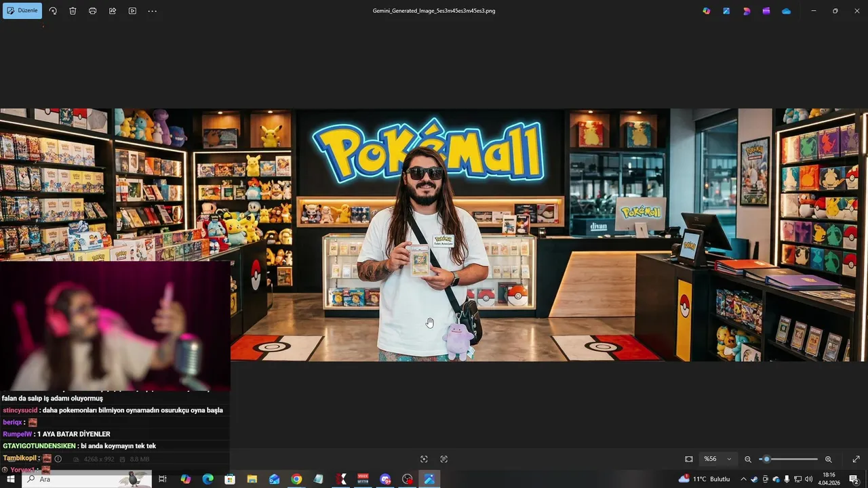Screen dimensions: 868x488
Task: Start slideshow with the play icon
Action: [x=132, y=11]
